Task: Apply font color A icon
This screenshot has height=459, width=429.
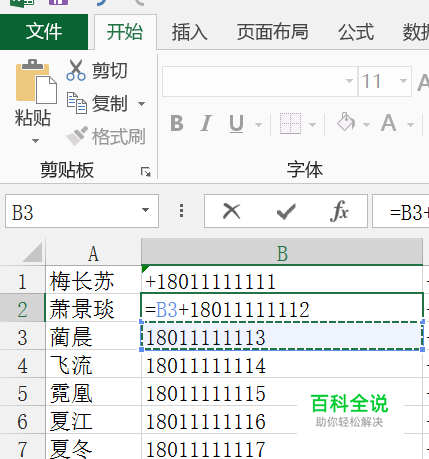Action: tap(389, 123)
